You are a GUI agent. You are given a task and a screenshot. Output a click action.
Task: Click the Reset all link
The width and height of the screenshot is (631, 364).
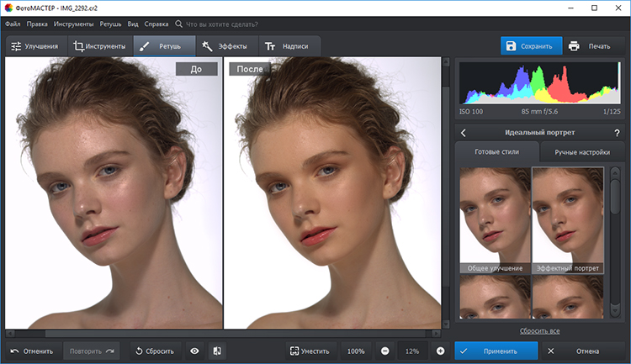point(541,331)
